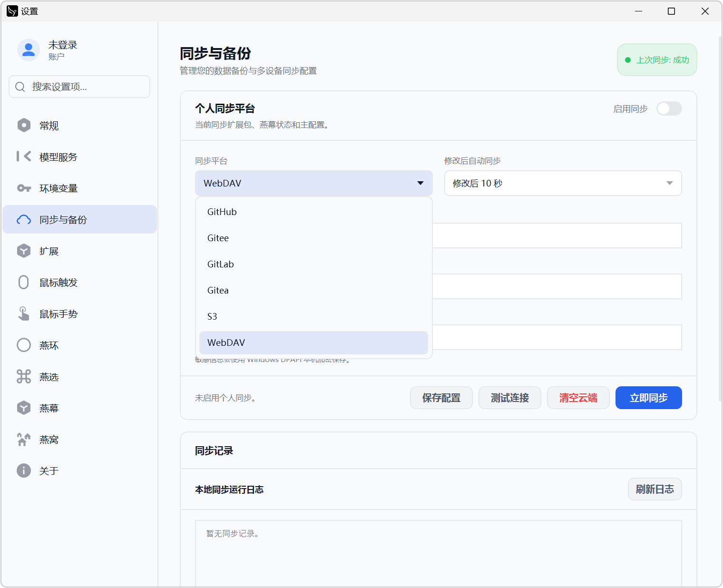Screen dimensions: 723x588
Task: Click the 环境变量 key icon
Action: pyautogui.click(x=24, y=188)
